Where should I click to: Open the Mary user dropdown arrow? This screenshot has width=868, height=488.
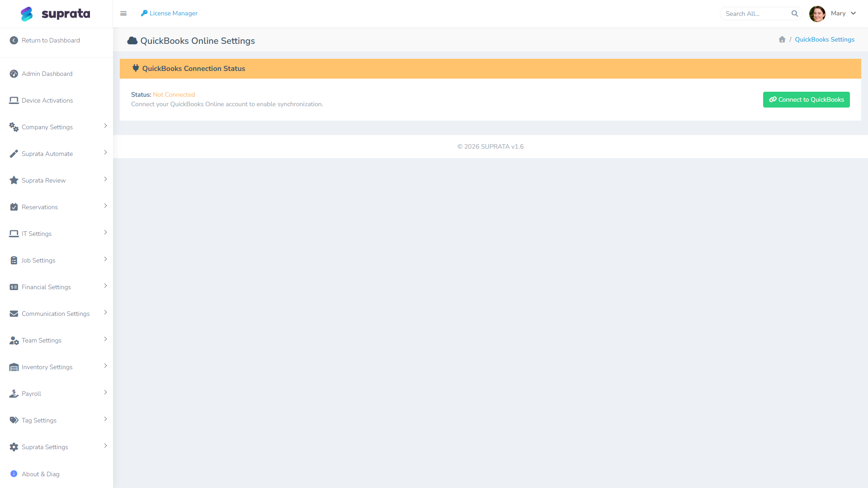pos(853,13)
